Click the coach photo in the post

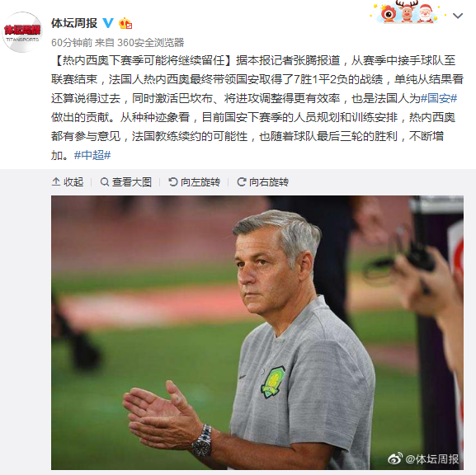(x=257, y=332)
